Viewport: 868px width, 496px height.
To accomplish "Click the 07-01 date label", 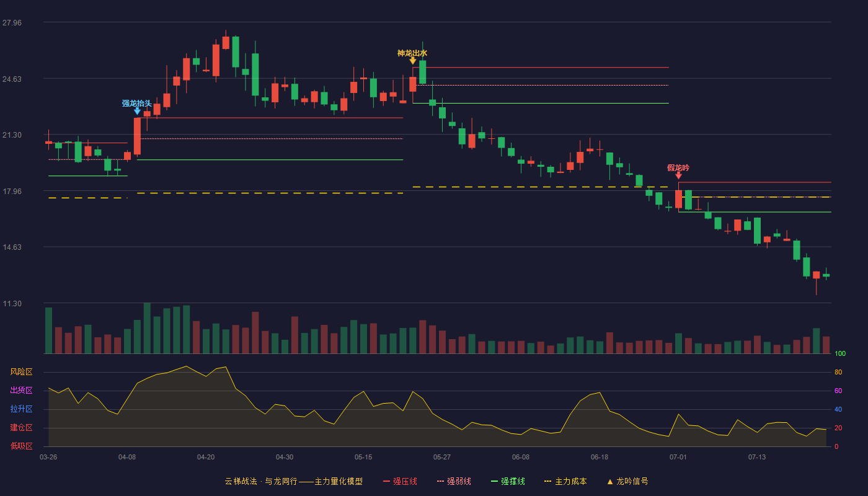I will pyautogui.click(x=678, y=457).
